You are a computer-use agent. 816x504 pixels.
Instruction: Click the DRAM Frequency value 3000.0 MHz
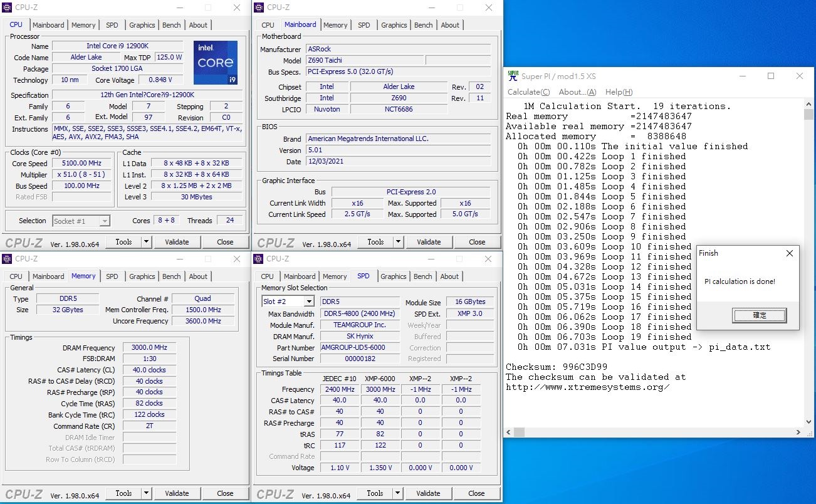tap(149, 348)
